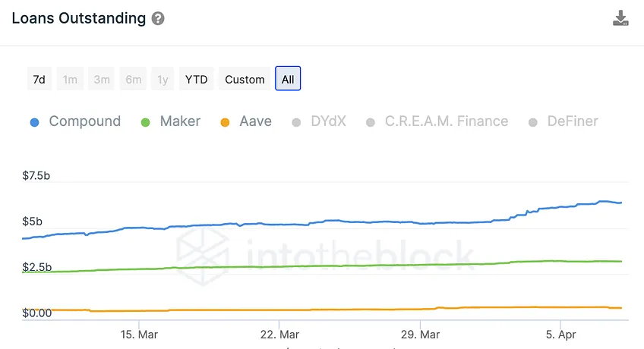Show the DYdX legend label
The width and height of the screenshot is (644, 349).
[x=329, y=121]
